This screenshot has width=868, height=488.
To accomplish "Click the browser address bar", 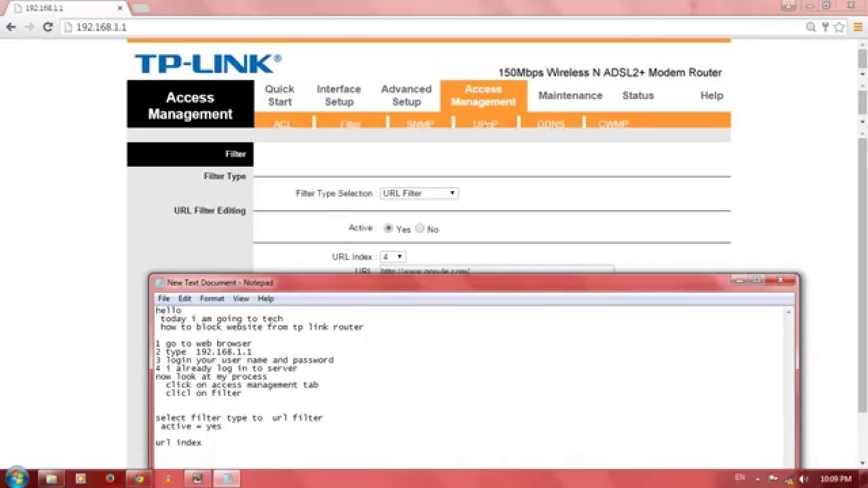I will [x=434, y=27].
